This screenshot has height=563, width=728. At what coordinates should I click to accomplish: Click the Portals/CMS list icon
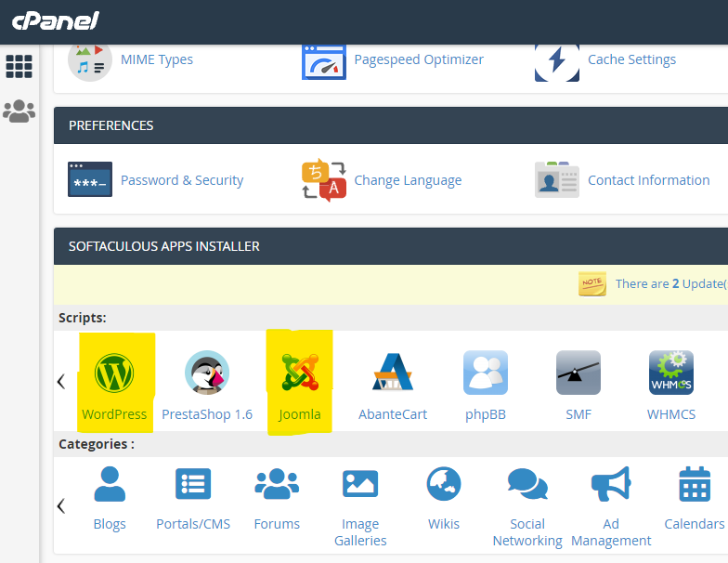tap(193, 483)
